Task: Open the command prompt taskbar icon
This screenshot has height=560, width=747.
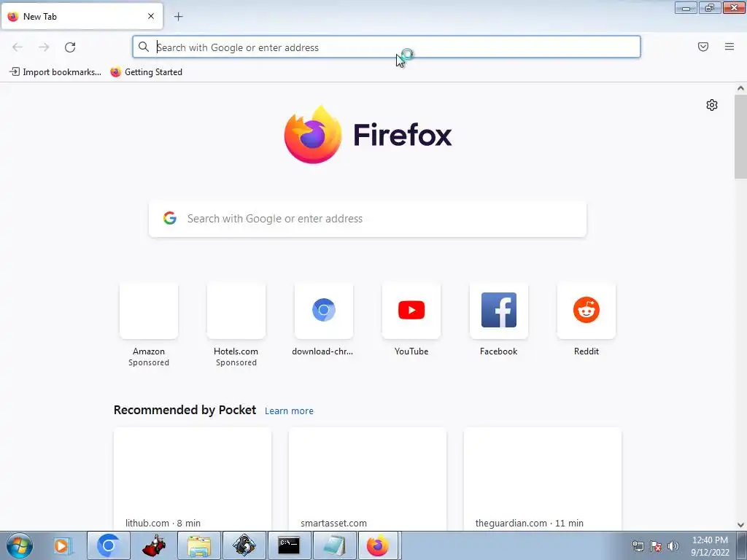Action: 289,545
